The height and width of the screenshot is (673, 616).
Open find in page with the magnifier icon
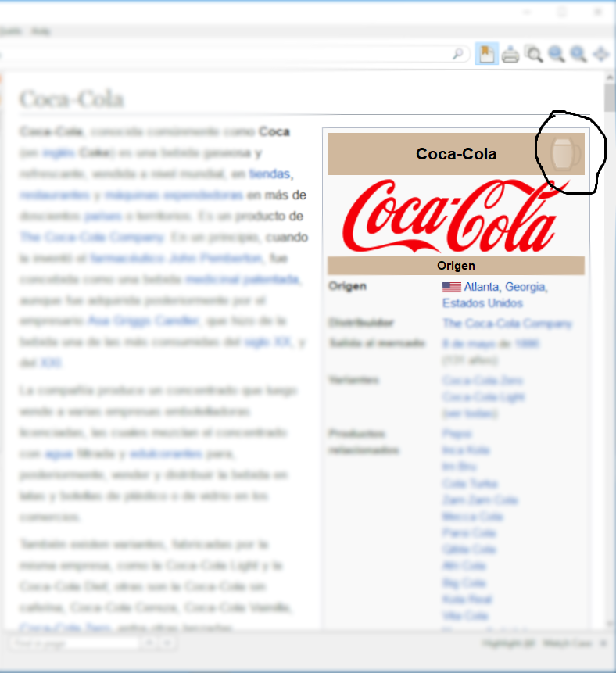(x=534, y=54)
